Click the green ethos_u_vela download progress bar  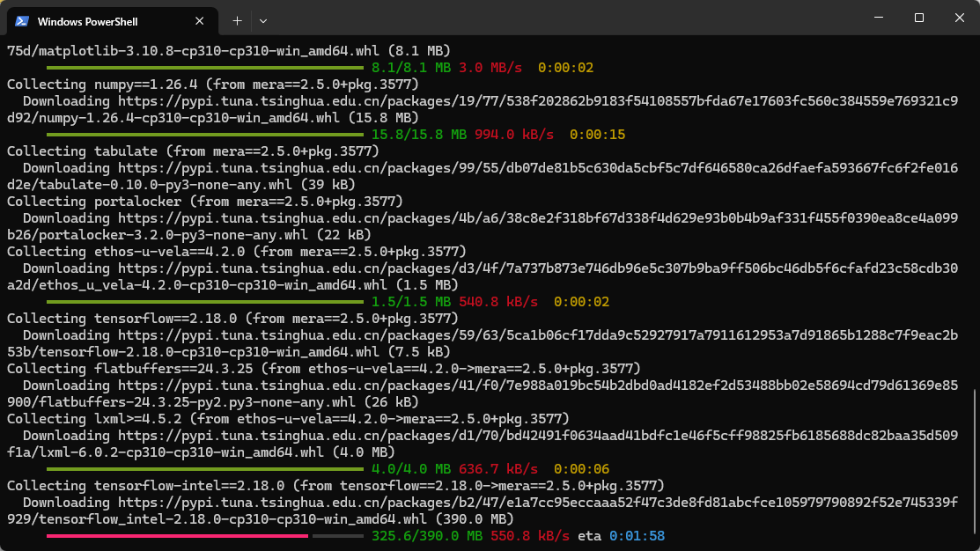click(205, 302)
